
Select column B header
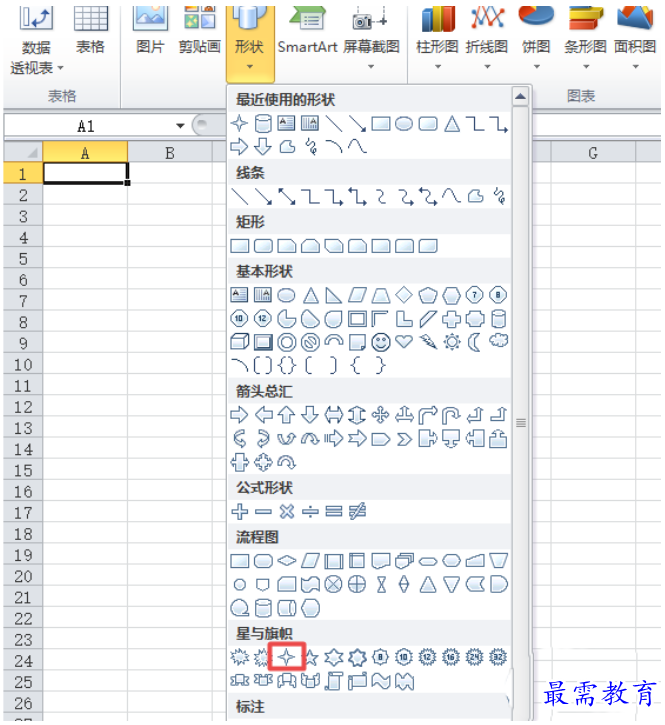tap(170, 153)
